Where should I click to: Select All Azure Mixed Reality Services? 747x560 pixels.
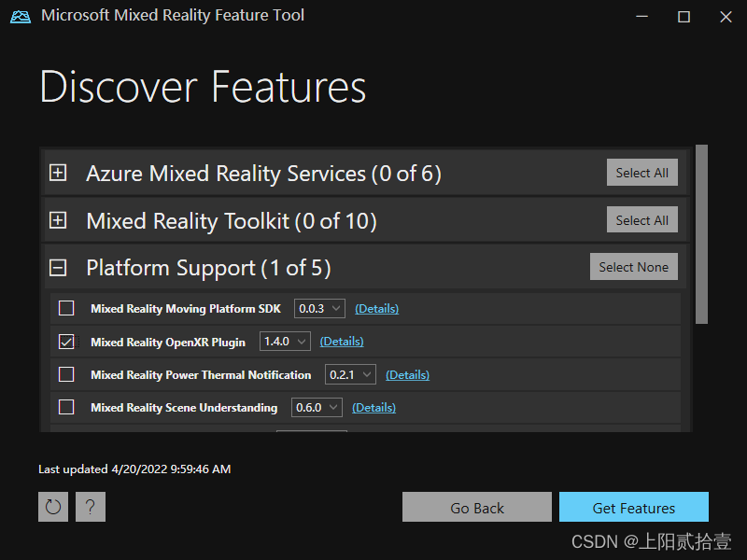(x=641, y=173)
